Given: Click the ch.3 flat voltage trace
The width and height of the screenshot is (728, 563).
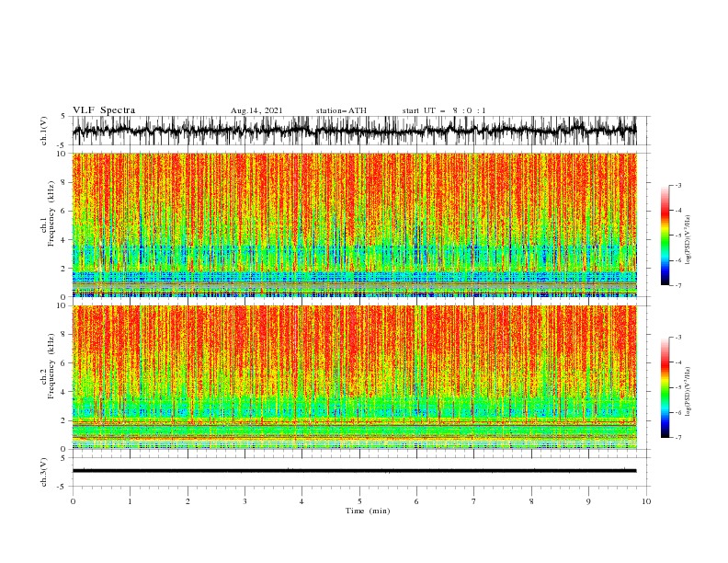Looking at the screenshot, I should [354, 471].
